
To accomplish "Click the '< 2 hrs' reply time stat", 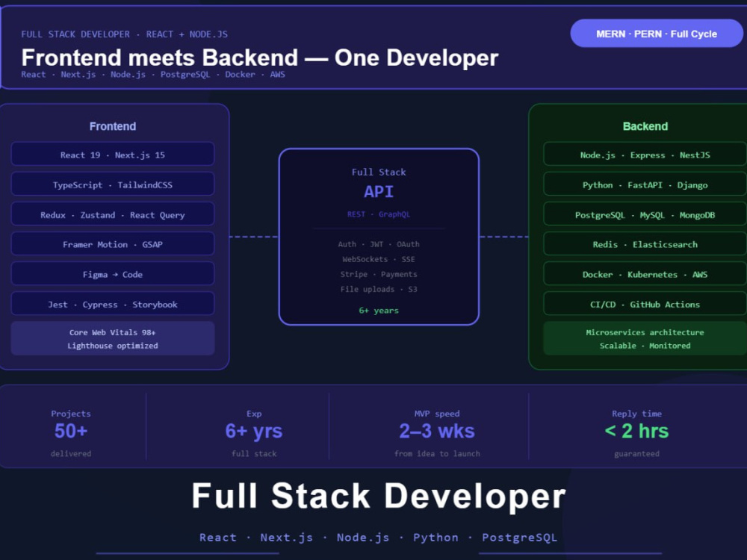I will tap(636, 431).
